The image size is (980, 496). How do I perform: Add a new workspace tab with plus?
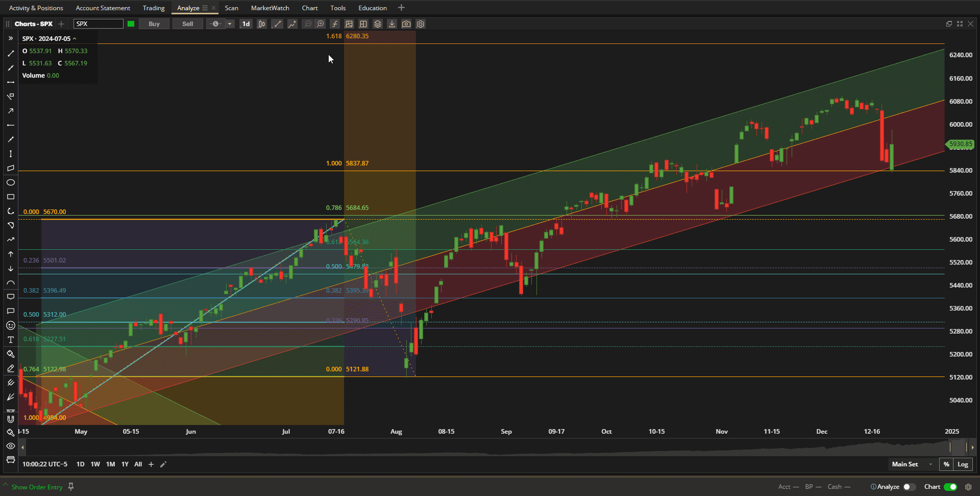[x=401, y=8]
